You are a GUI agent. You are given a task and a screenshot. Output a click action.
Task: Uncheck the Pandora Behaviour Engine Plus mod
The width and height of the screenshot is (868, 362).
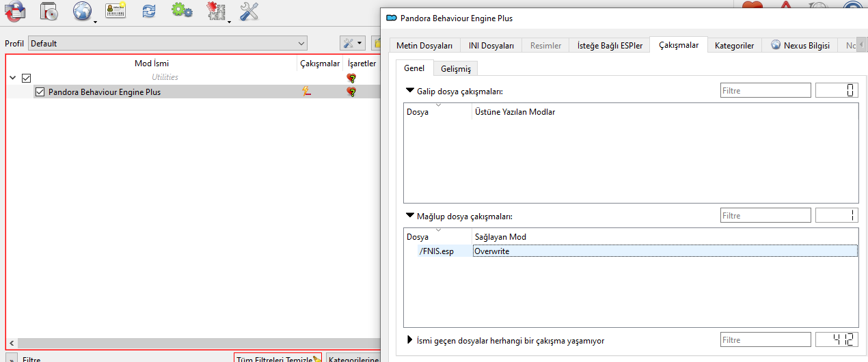click(40, 92)
